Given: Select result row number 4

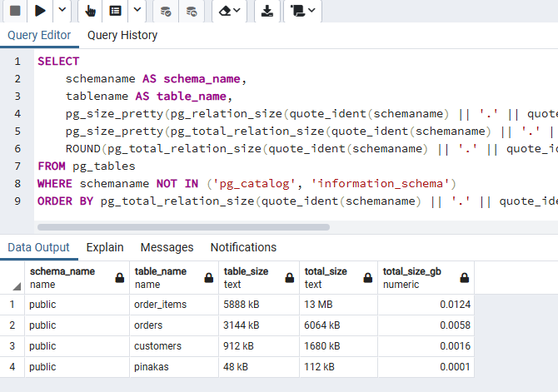Looking at the screenshot, I should 12,367.
